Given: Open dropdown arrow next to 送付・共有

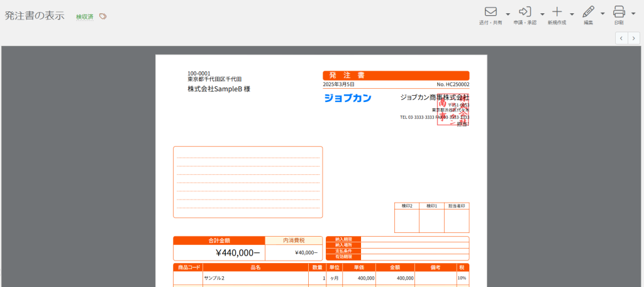Looking at the screenshot, I should (508, 14).
